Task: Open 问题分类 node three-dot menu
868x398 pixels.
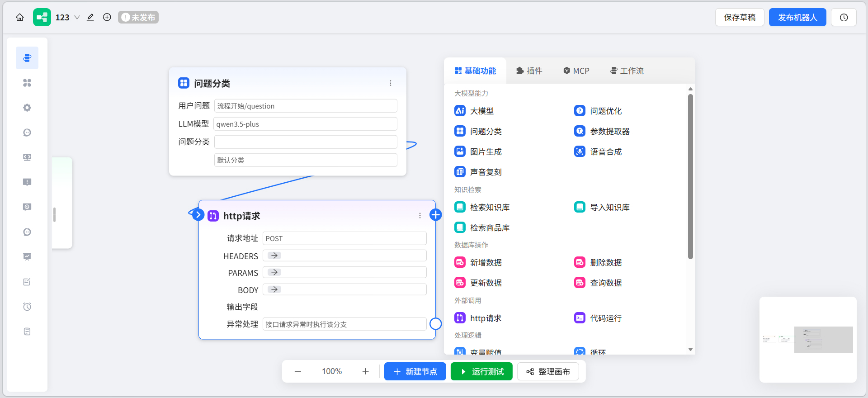Action: coord(391,83)
